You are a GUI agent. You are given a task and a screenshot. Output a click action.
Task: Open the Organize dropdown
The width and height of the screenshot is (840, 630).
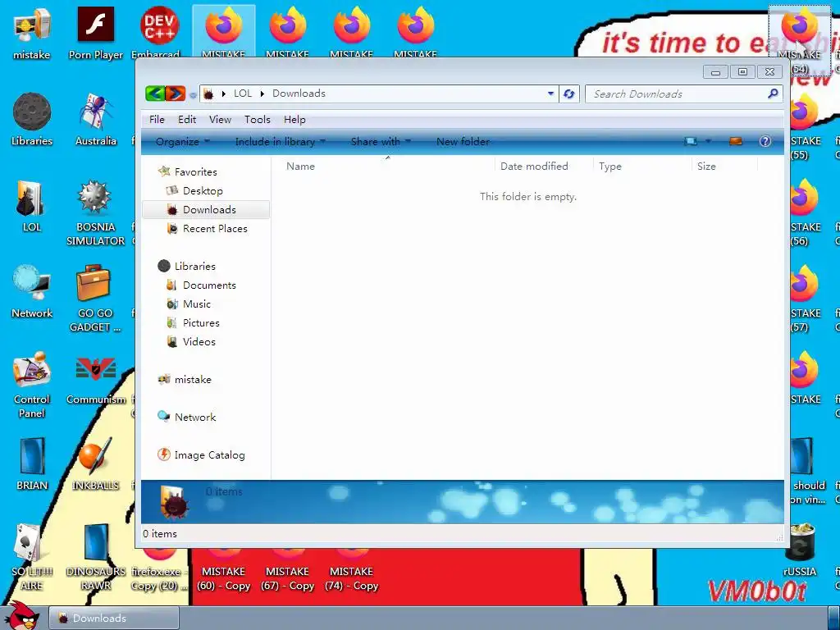click(x=183, y=141)
